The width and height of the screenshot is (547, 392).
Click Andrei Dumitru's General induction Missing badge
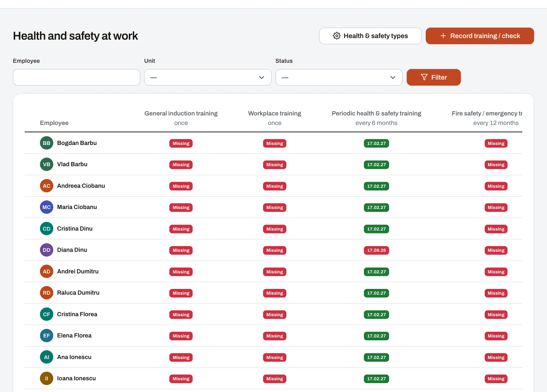point(181,272)
